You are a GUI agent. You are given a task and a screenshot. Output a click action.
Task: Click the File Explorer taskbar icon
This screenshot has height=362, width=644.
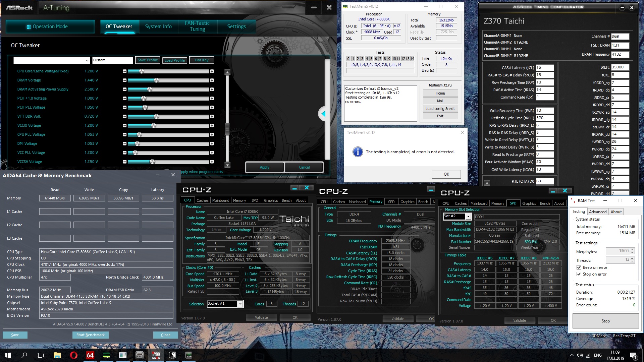57,355
